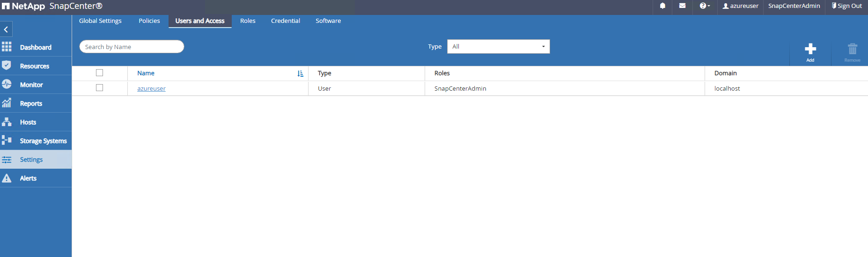This screenshot has height=257, width=868.
Task: Open the help question mark menu
Action: click(x=705, y=6)
